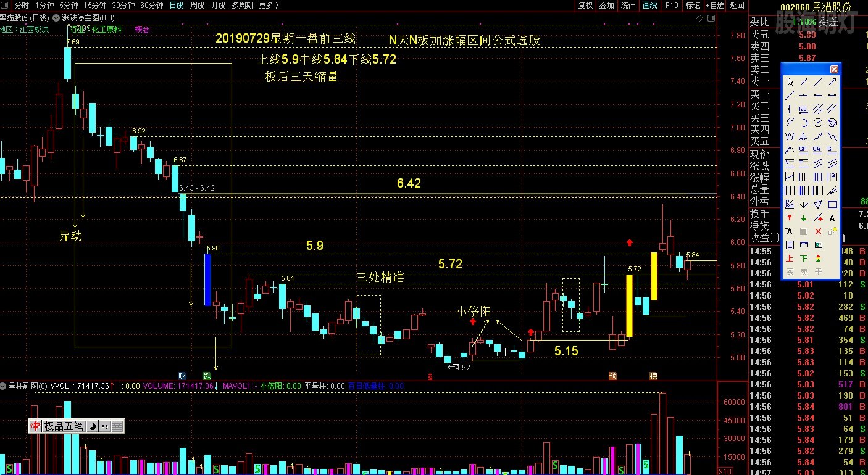
Task: Select the rectangle drawing tool
Action: (832, 204)
